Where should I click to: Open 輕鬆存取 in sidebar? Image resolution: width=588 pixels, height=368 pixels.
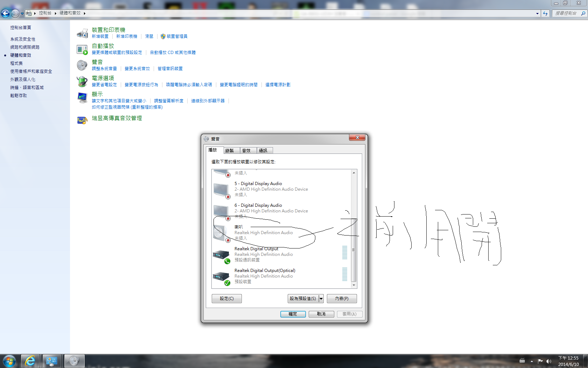(19, 96)
